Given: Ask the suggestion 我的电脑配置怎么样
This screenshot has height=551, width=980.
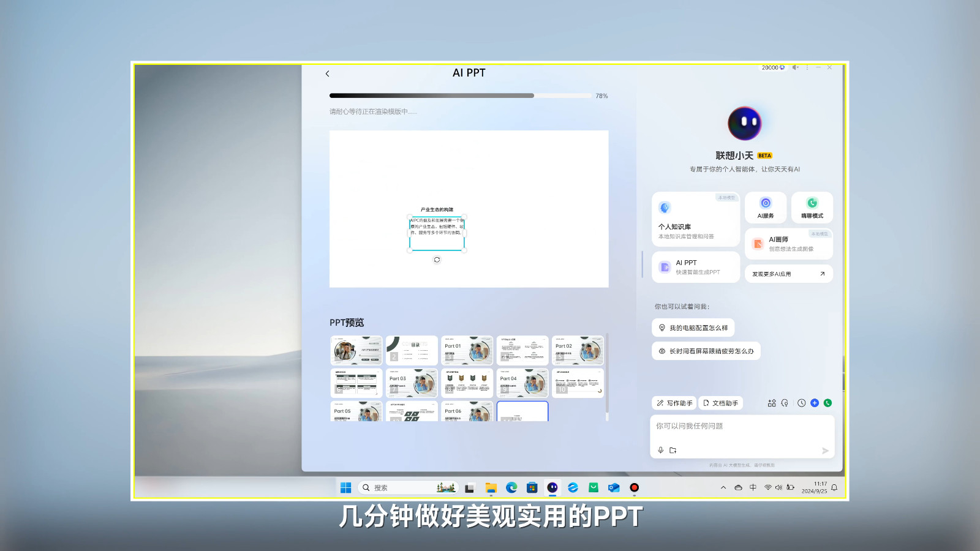Looking at the screenshot, I should pyautogui.click(x=693, y=328).
